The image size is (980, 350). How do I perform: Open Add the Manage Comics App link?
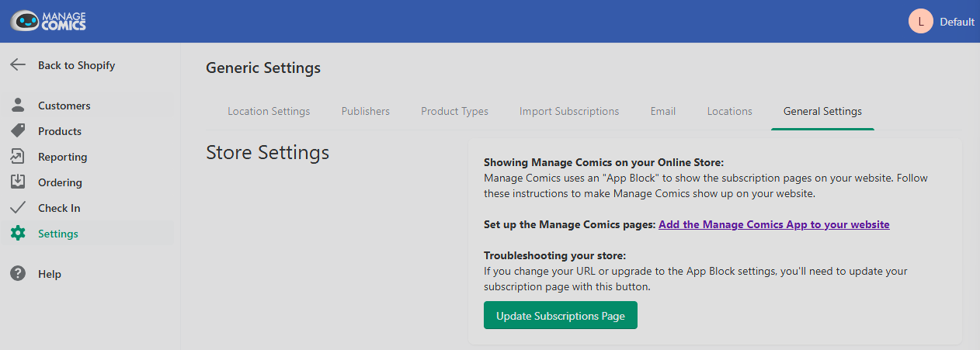(774, 224)
